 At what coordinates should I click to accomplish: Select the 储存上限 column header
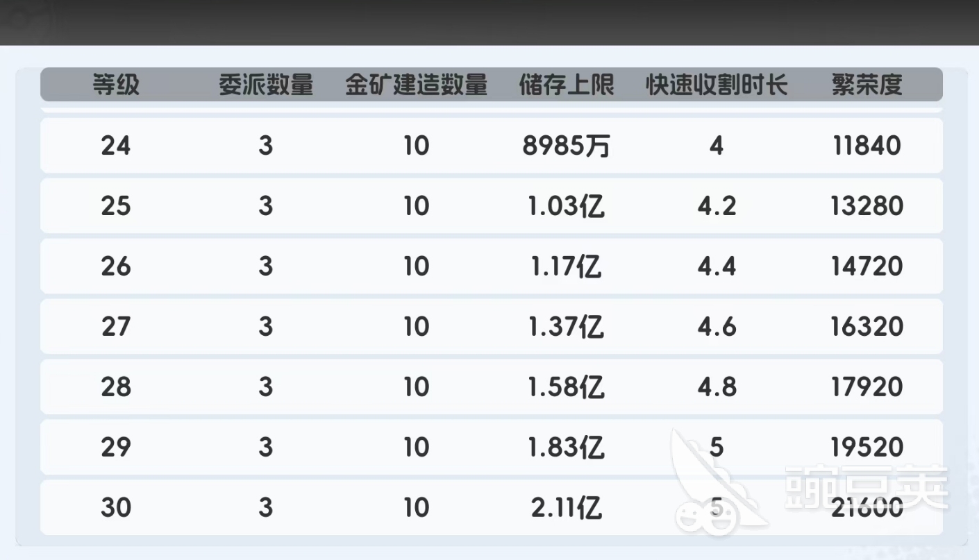(x=567, y=85)
